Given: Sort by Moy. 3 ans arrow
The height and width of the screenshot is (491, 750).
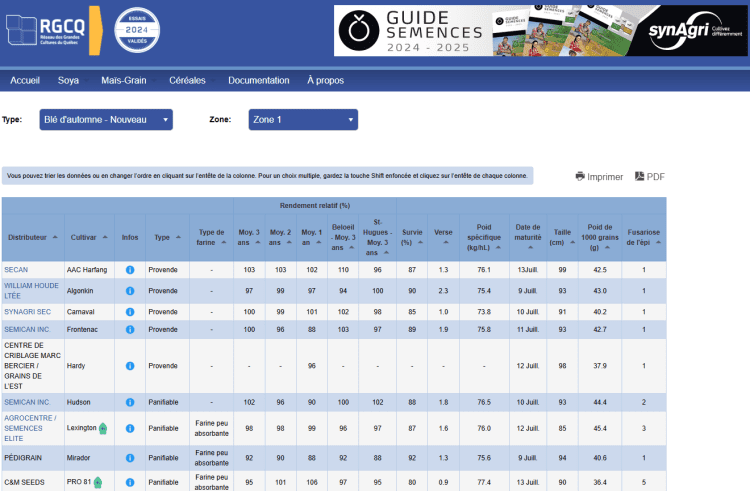Looking at the screenshot, I should 258,242.
